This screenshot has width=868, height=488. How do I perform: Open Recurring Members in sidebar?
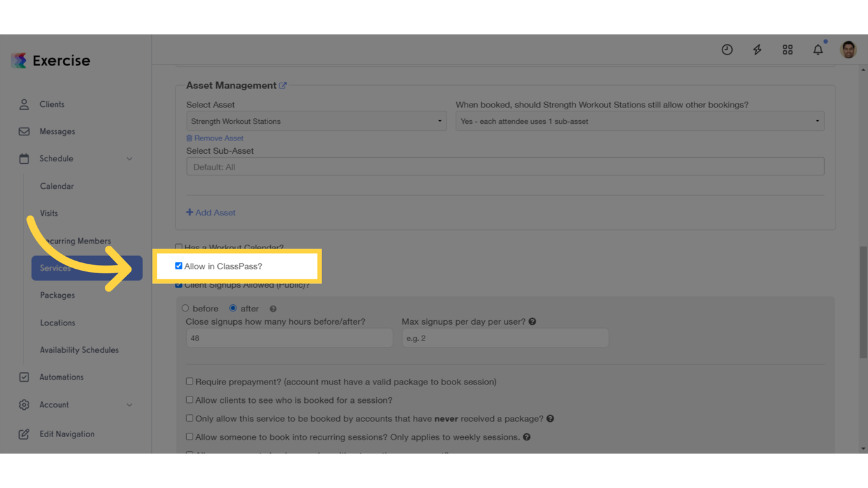pos(76,241)
